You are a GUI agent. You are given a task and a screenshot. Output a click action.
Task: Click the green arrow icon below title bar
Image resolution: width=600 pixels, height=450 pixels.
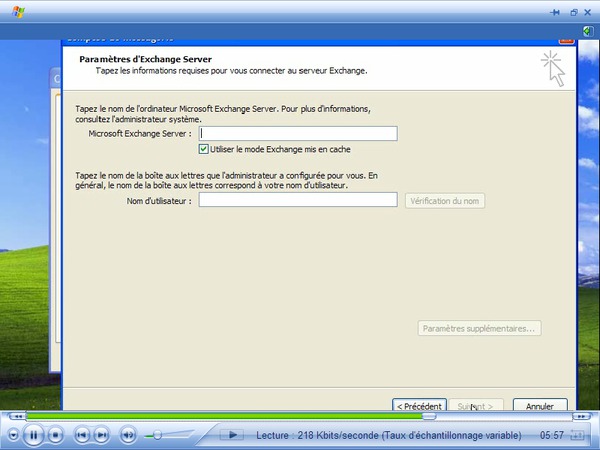pyautogui.click(x=587, y=31)
